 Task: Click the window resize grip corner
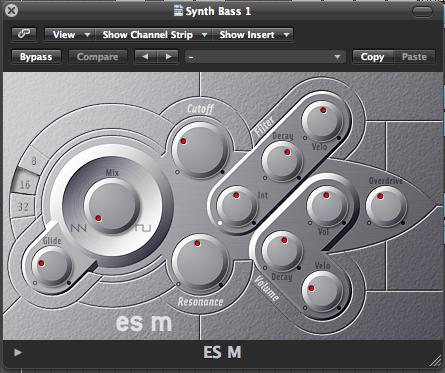tap(436, 361)
